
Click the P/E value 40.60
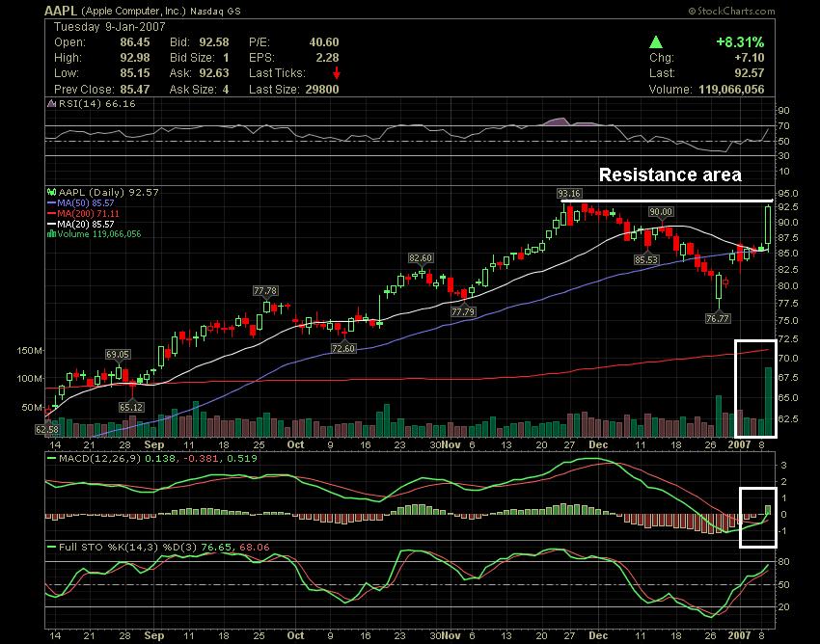324,42
